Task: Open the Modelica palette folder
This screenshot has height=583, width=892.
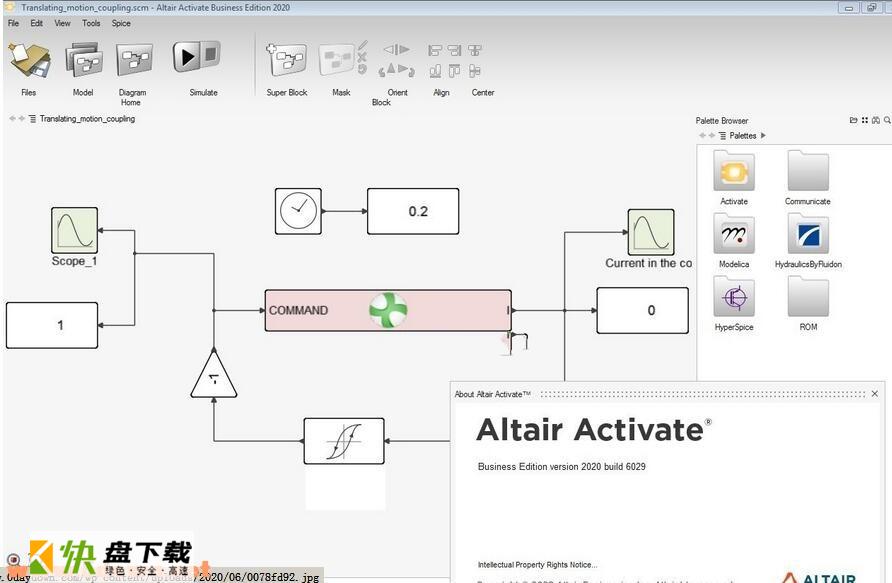Action: pyautogui.click(x=734, y=240)
